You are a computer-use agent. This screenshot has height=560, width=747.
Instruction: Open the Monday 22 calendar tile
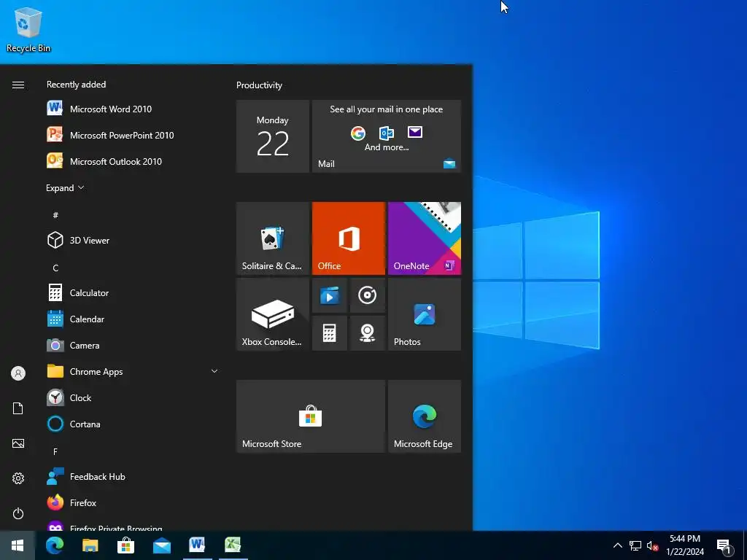273,136
